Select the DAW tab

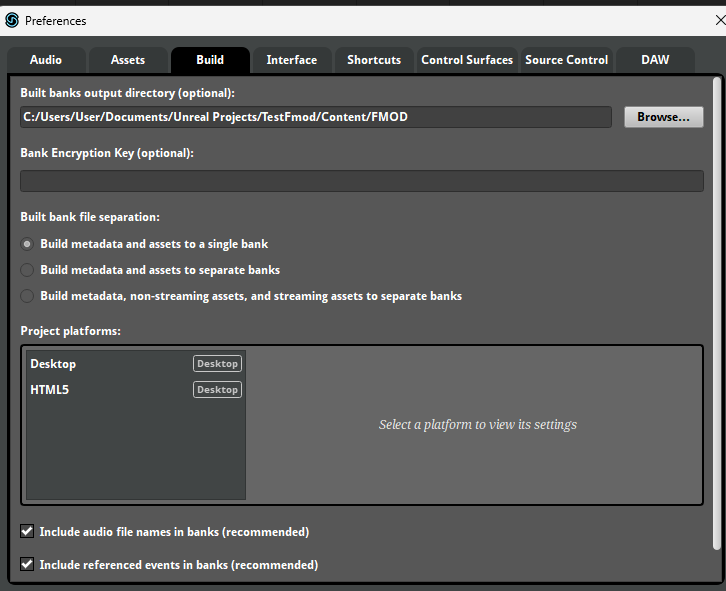coord(655,60)
